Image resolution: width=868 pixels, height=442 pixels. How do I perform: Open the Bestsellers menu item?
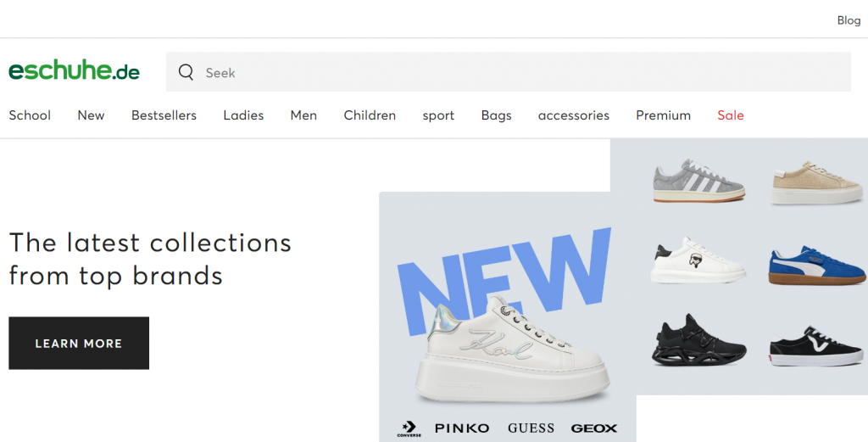pos(164,115)
